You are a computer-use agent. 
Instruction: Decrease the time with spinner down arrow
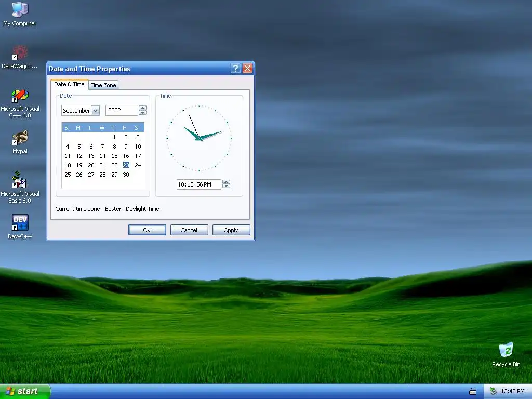click(x=227, y=187)
